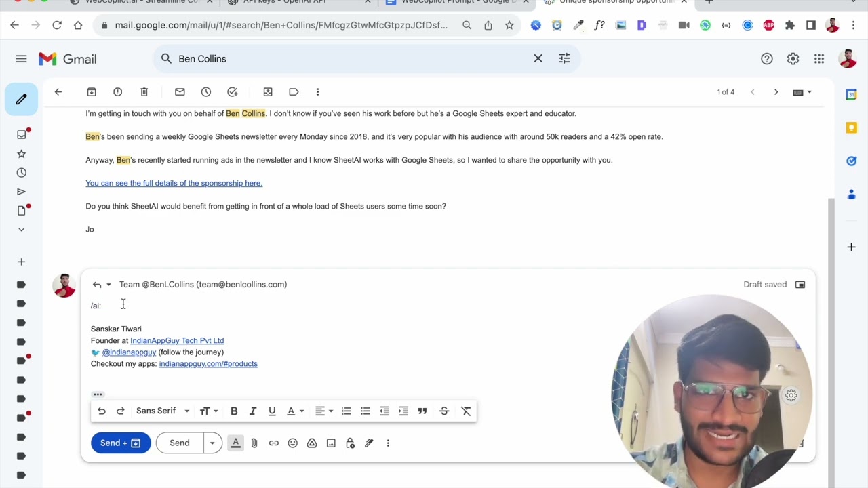
Task: Pop out the reply window
Action: click(x=800, y=285)
